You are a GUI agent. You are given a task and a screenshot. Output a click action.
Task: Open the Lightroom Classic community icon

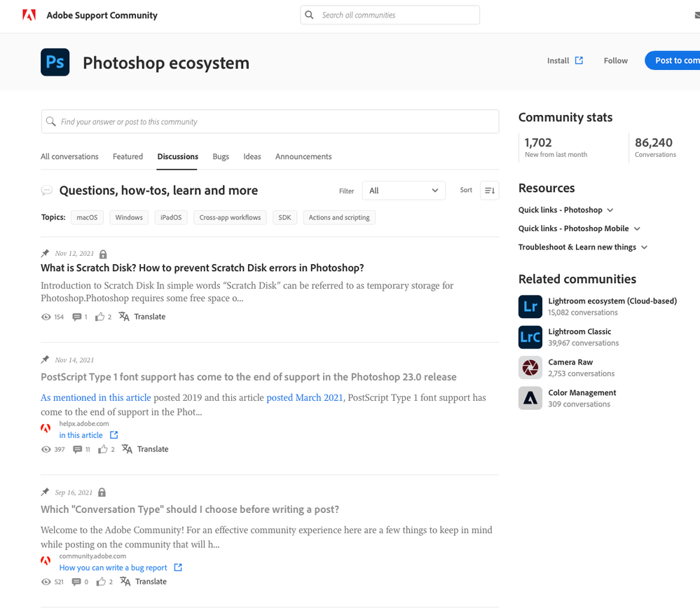pos(530,337)
